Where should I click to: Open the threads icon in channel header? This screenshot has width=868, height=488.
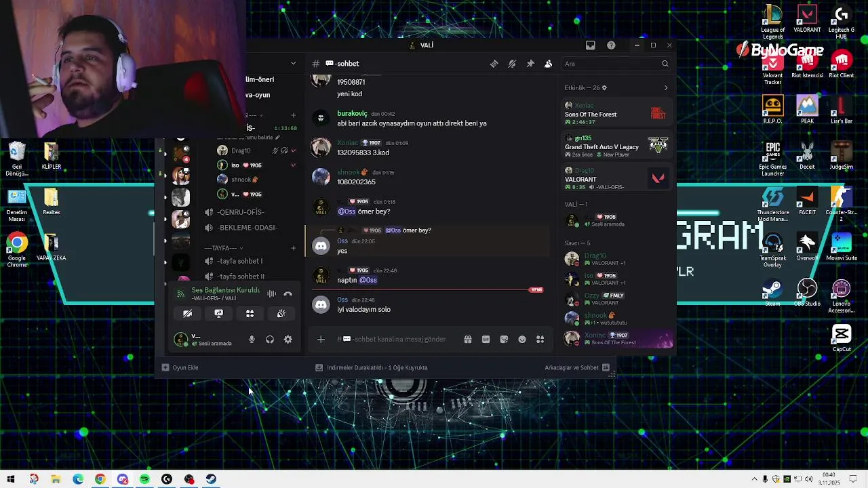(x=494, y=64)
